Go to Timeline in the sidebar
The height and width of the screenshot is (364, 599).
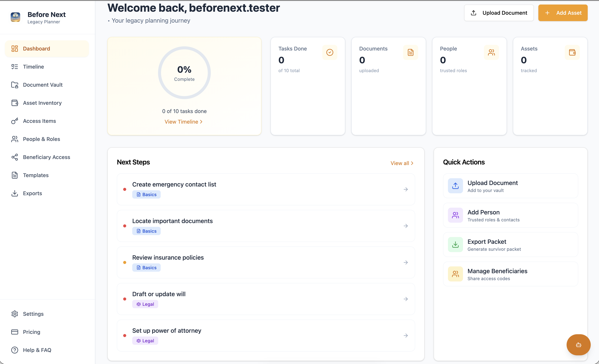coord(47,67)
